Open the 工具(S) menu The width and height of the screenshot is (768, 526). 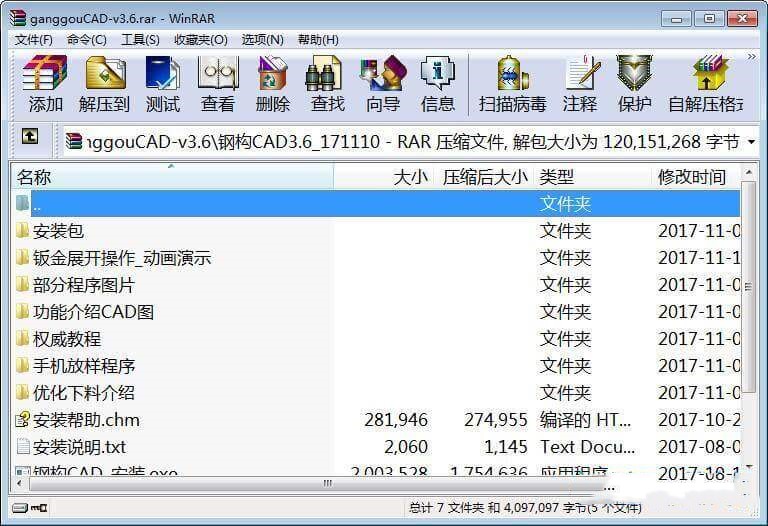click(x=140, y=40)
